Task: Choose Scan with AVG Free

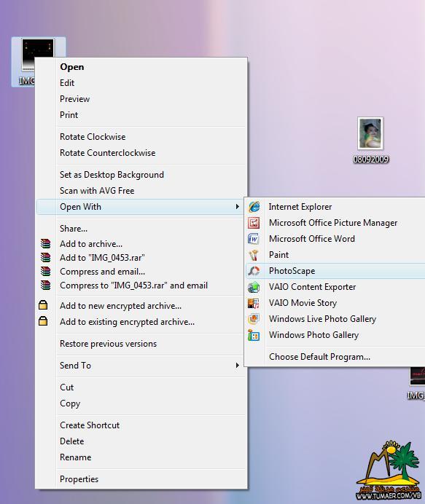Action: coord(96,191)
